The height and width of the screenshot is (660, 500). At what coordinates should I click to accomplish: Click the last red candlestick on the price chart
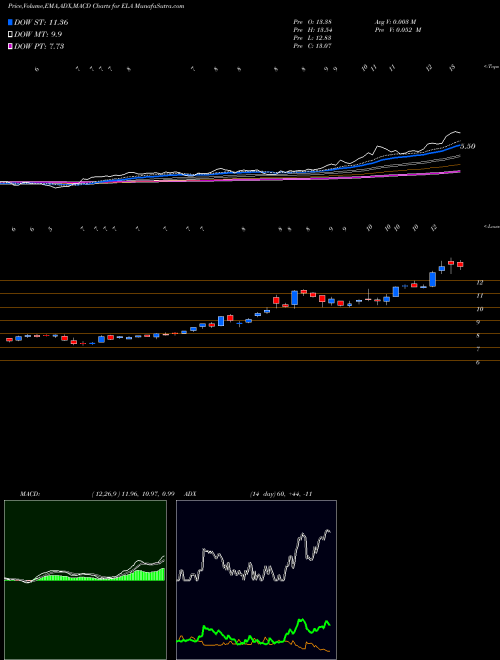460,264
